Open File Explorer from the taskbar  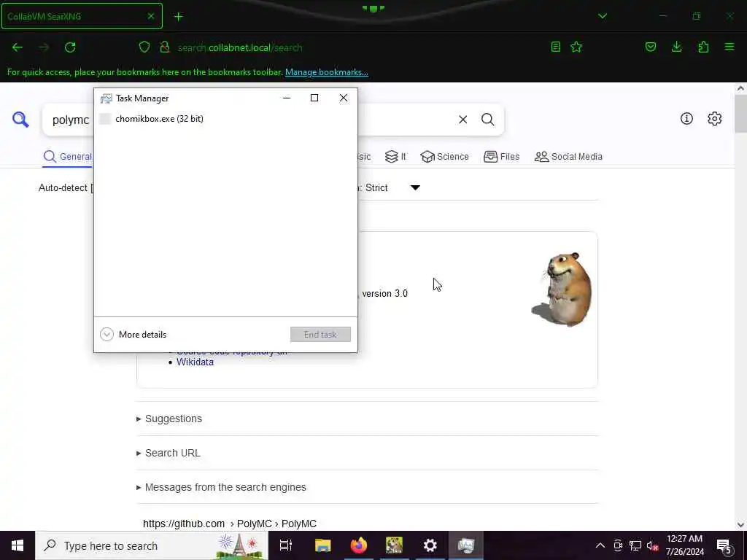322,545
